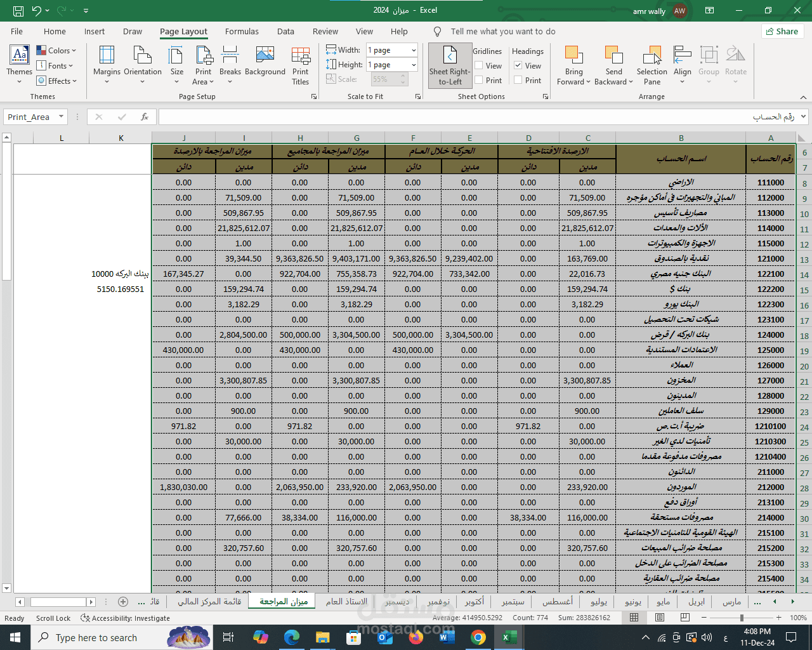Open the قائمة المركز المالي sheet tab
Image resolution: width=812 pixels, height=650 pixels.
tap(209, 602)
